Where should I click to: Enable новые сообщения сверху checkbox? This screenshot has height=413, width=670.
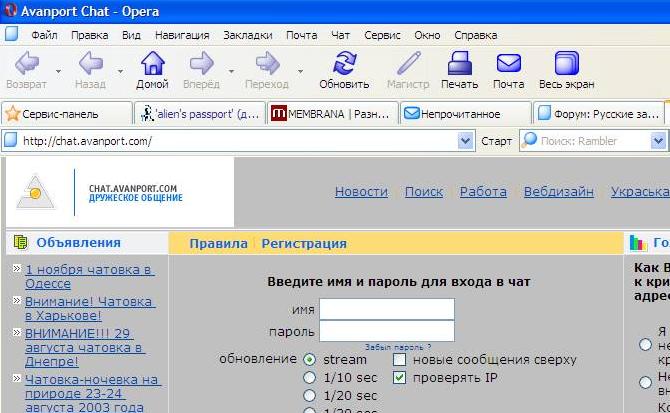pos(400,359)
